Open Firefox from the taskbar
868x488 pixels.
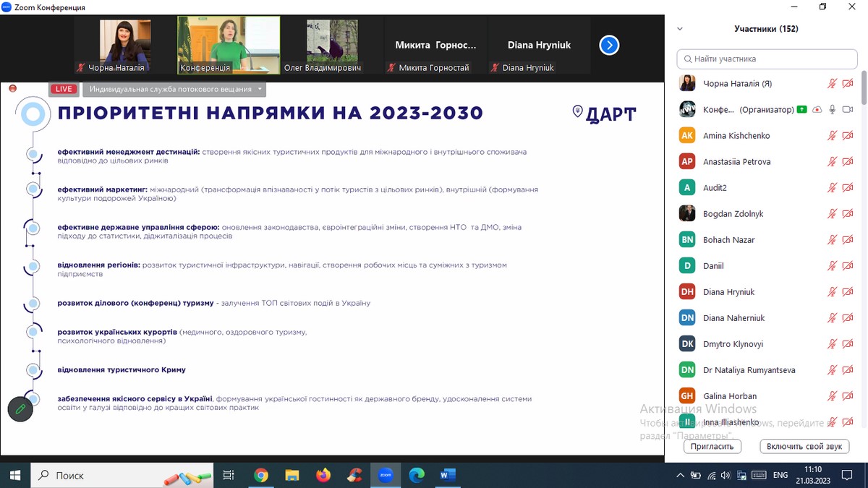point(323,475)
